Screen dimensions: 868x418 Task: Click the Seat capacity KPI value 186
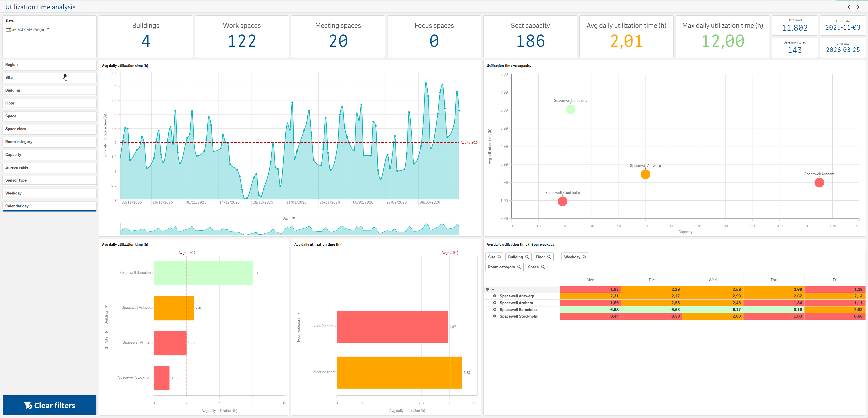(x=530, y=41)
